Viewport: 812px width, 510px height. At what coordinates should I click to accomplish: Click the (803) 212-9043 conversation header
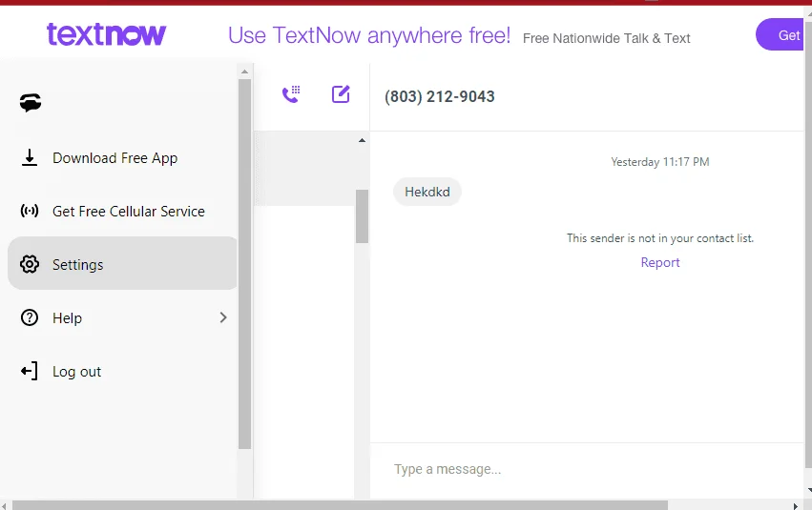[x=440, y=96]
